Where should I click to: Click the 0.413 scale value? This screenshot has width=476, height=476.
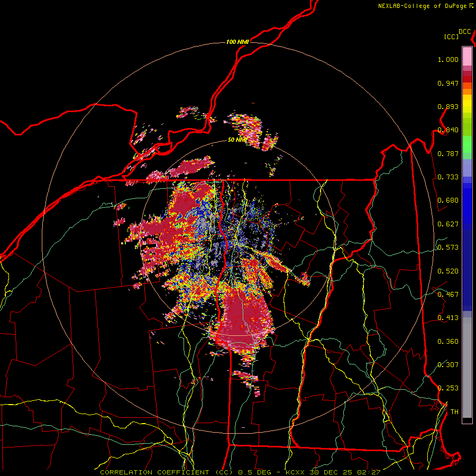click(x=448, y=318)
